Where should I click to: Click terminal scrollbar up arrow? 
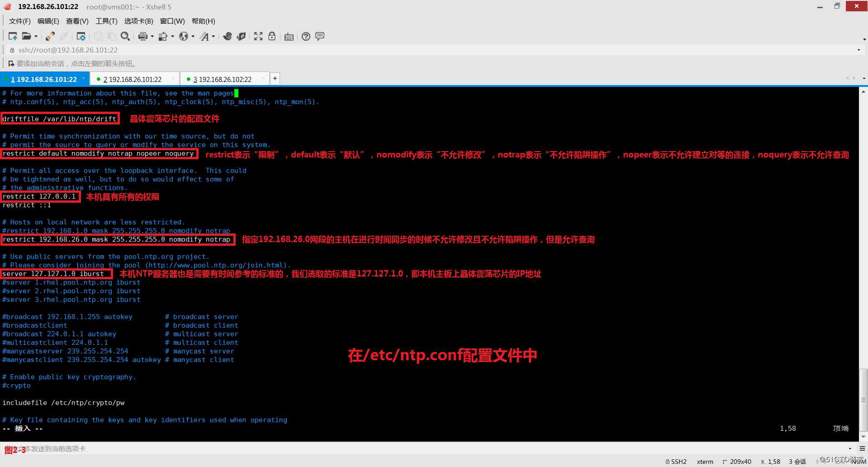pos(863,91)
